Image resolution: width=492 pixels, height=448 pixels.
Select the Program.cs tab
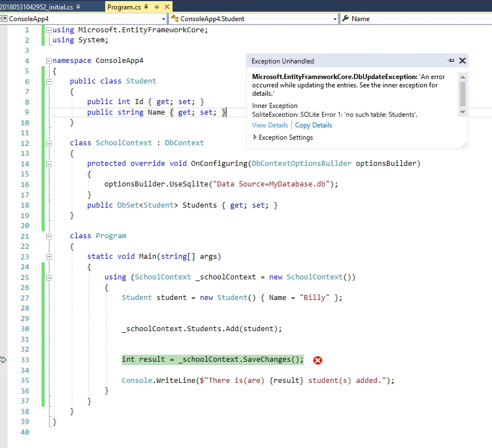point(125,7)
